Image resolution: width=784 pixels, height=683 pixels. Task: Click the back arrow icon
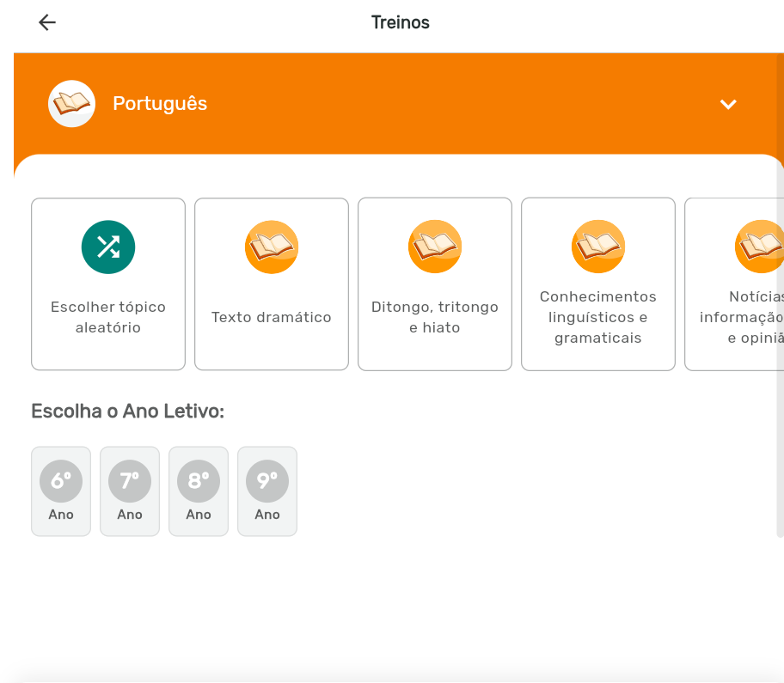pos(47,23)
